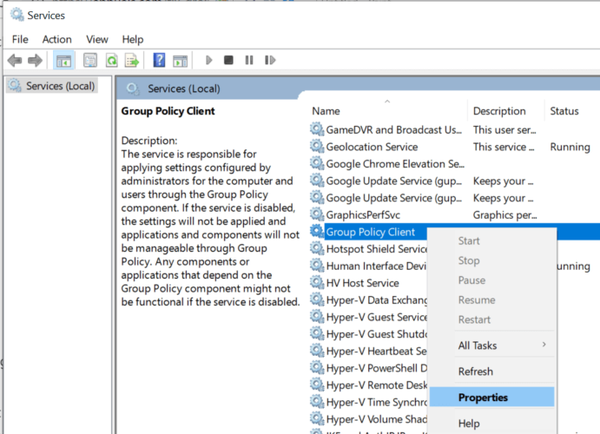The image size is (600, 434).
Task: Click 'Graphics per...' description cell
Action: coord(505,215)
